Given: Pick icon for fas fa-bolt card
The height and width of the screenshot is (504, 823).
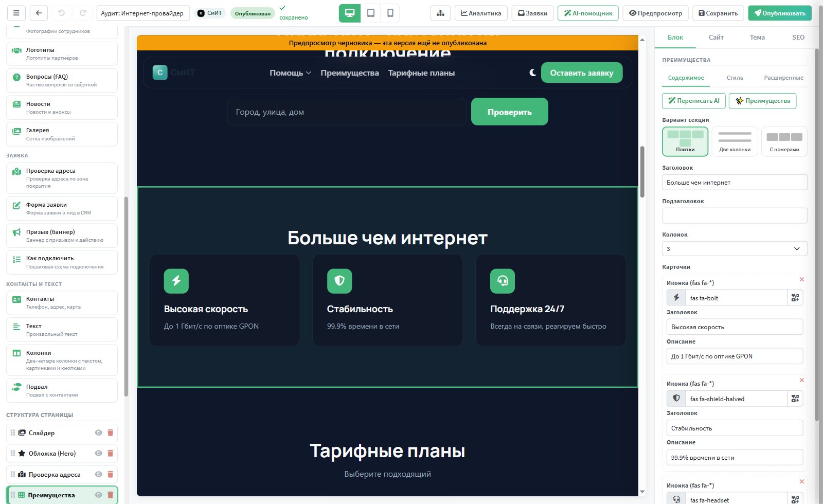Looking at the screenshot, I should [795, 298].
